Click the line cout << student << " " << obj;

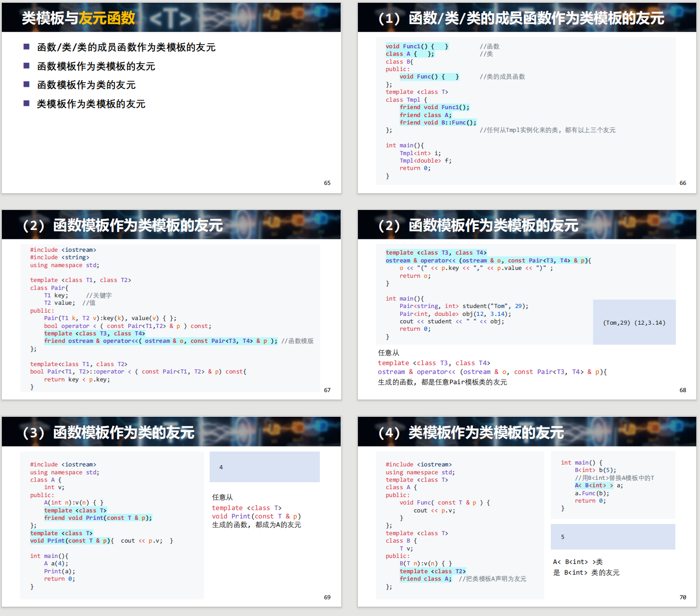pyautogui.click(x=452, y=321)
